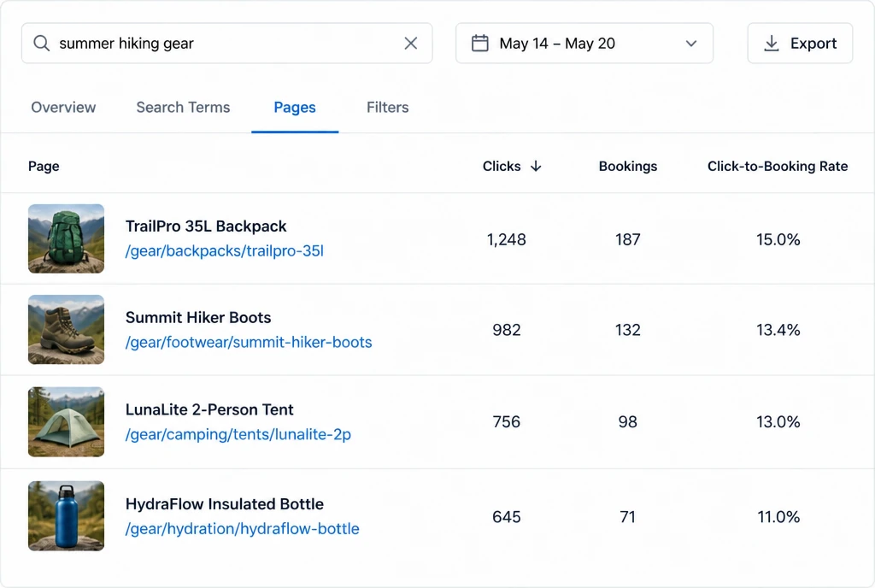
Task: Follow the /gear/footwear/summit-hiker-boots link
Action: [x=249, y=342]
